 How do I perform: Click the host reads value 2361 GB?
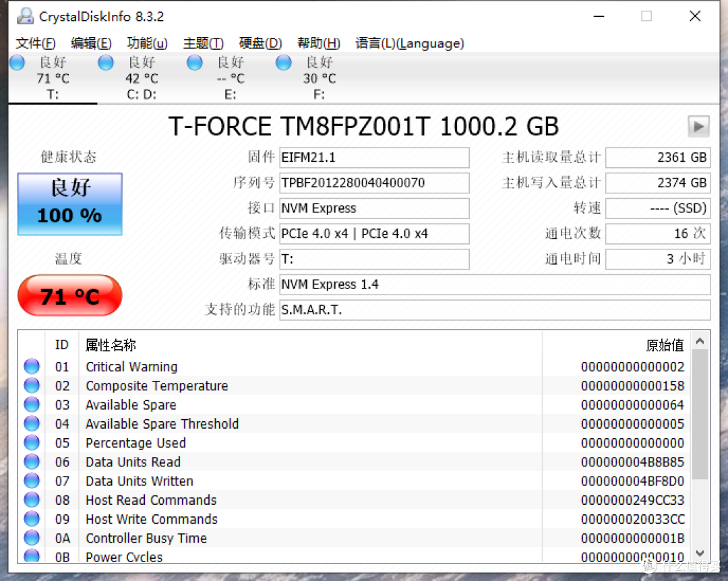[x=658, y=158]
